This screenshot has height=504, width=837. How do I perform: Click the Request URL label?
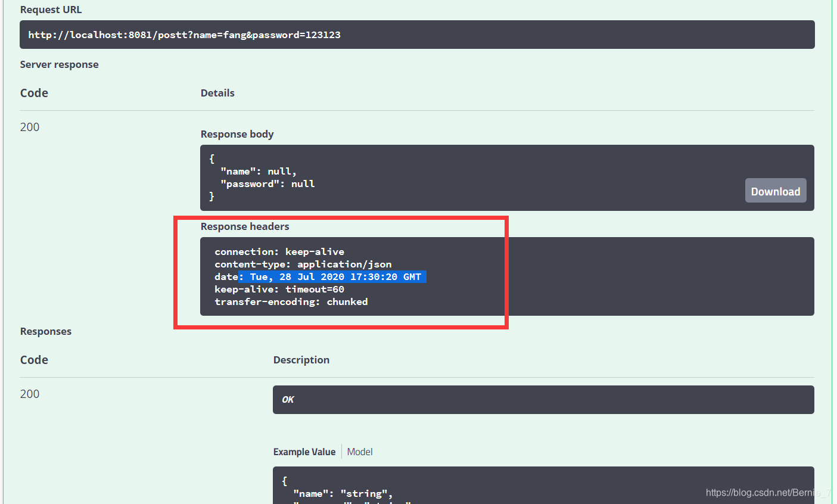(51, 10)
